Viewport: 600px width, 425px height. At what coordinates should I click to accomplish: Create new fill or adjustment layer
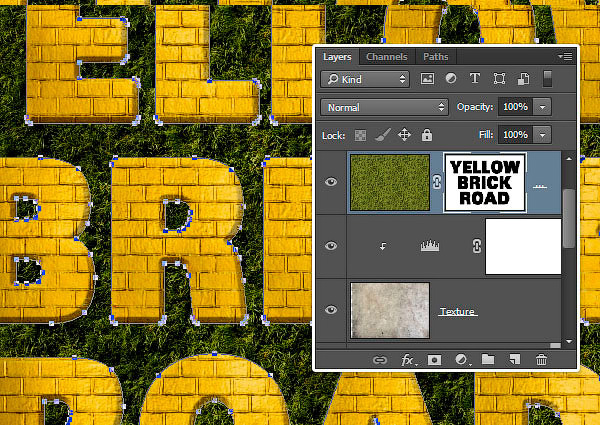[x=462, y=360]
